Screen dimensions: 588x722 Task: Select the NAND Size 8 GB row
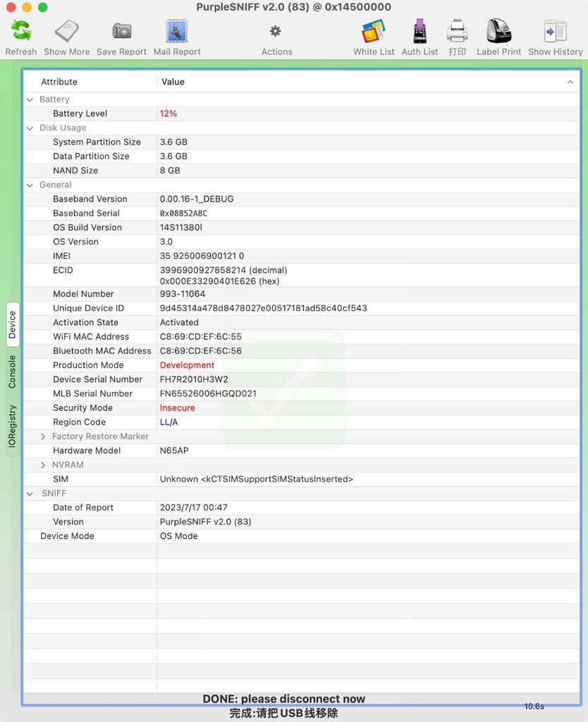[x=301, y=171]
